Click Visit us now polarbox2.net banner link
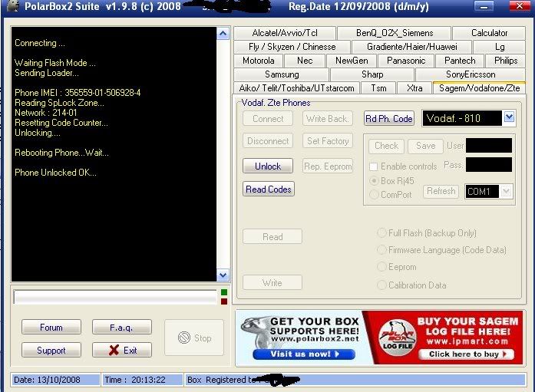This screenshot has width=535, height=392. coord(304,354)
